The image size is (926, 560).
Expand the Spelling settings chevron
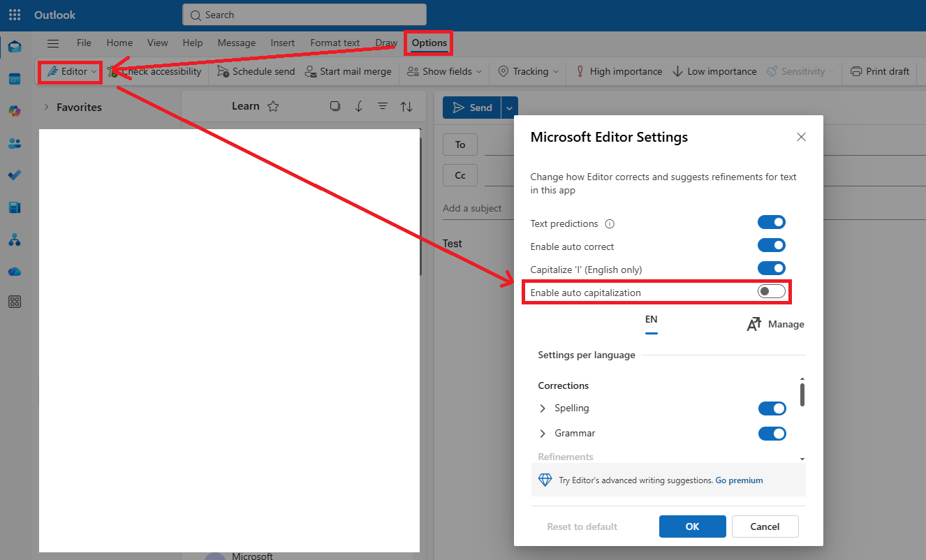(543, 408)
